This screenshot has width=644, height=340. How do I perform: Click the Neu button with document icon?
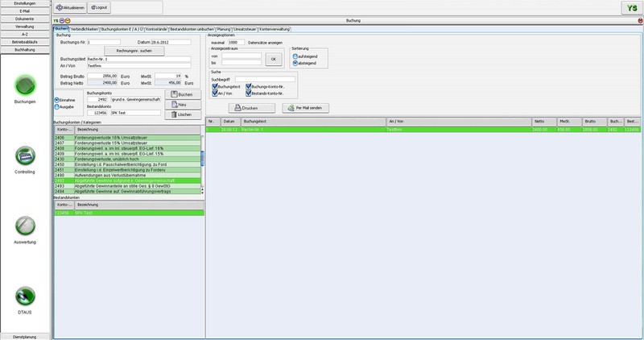coord(183,105)
